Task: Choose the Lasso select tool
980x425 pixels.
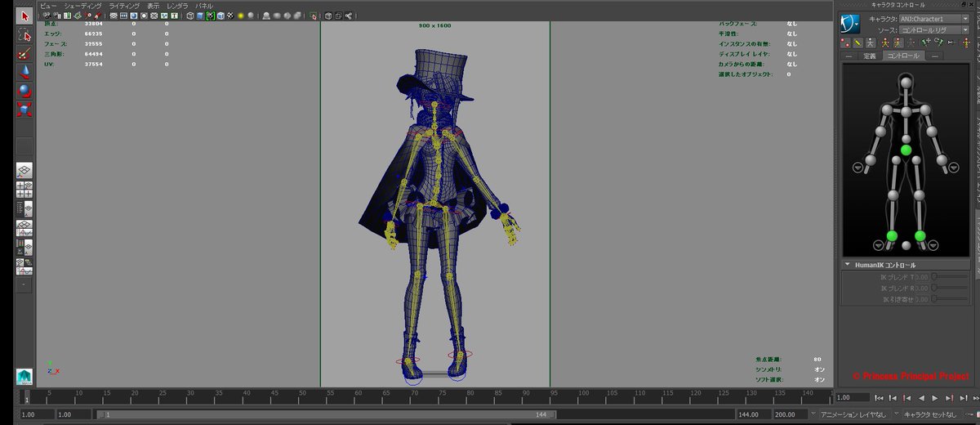Action: (24, 34)
